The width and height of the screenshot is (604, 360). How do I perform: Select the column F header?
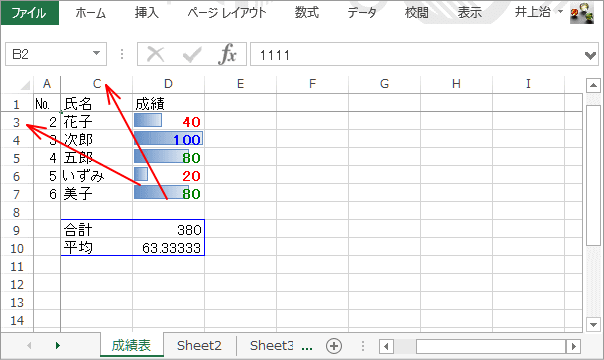(x=312, y=84)
